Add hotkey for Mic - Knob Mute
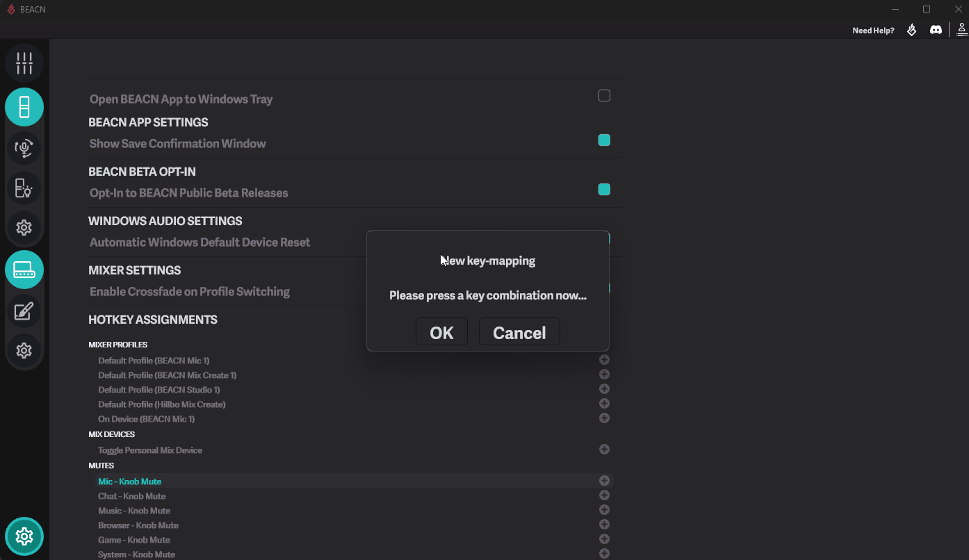Screen dimensions: 969x560 pos(605,481)
